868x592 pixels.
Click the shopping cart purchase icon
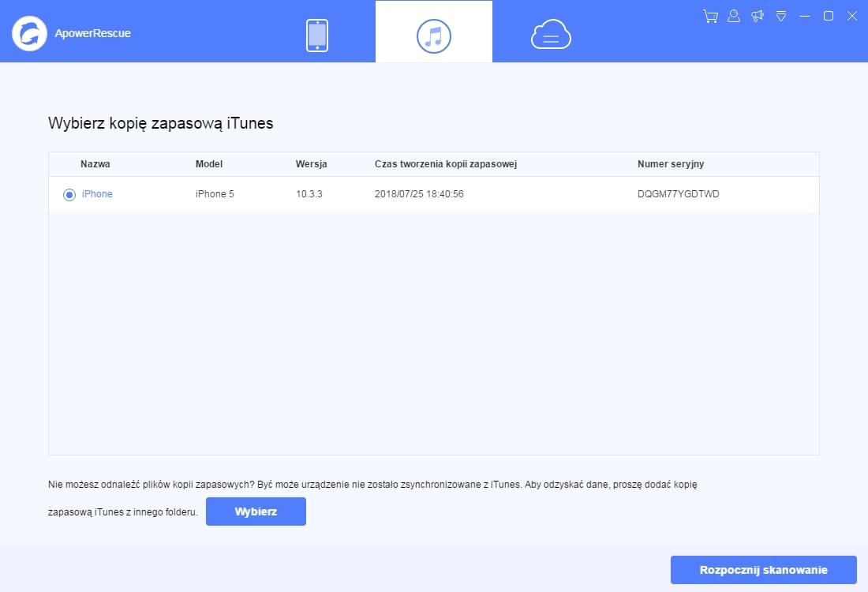pos(709,15)
